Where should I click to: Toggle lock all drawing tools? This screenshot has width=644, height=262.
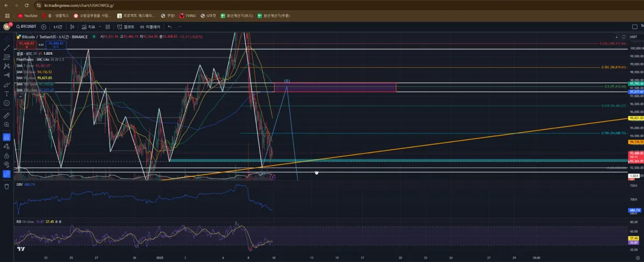point(6,155)
